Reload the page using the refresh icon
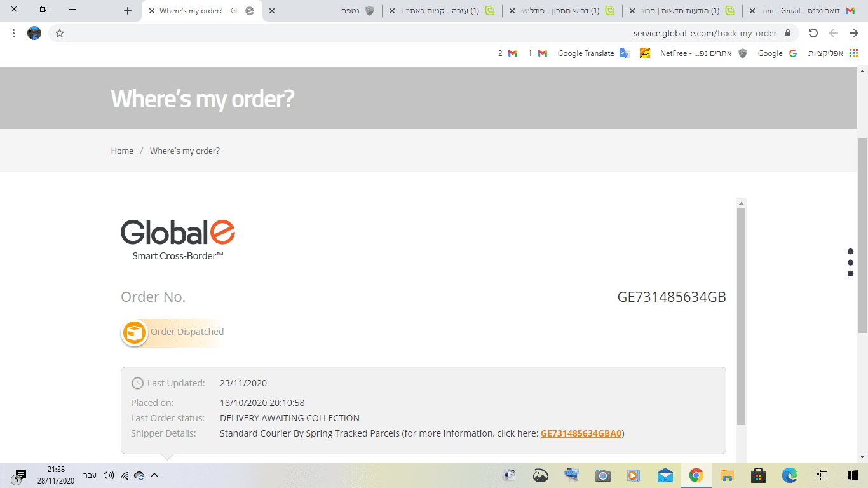 pos(813,33)
